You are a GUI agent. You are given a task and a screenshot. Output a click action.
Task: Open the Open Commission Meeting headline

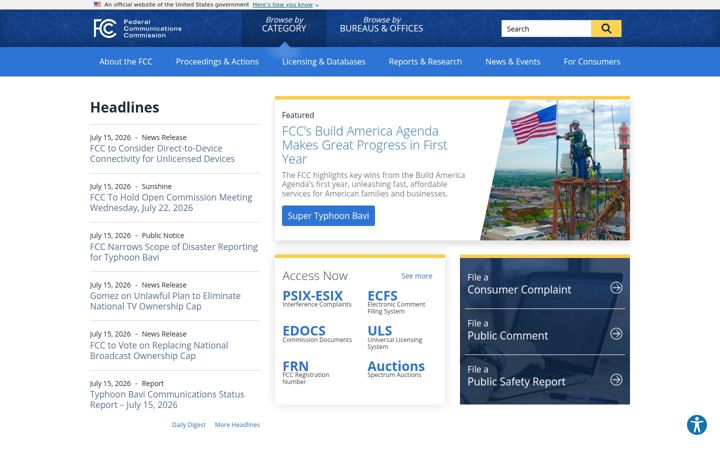click(x=171, y=202)
